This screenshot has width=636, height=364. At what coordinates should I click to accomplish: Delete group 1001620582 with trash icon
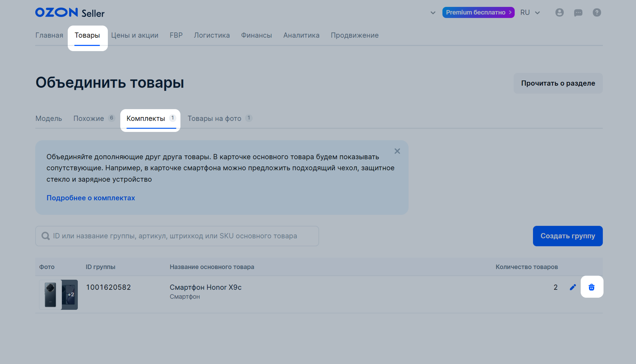592,287
